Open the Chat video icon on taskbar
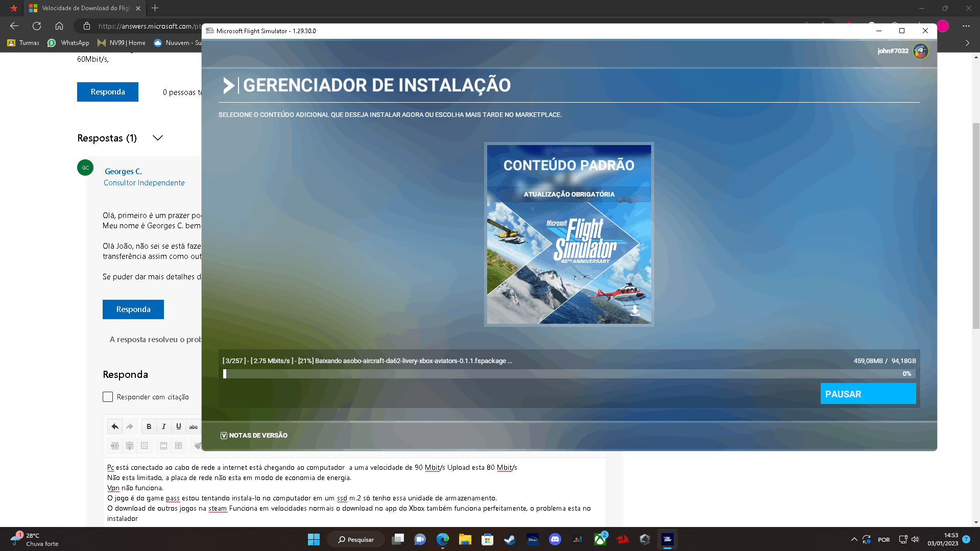Viewport: 980px width, 551px height. pos(420,539)
